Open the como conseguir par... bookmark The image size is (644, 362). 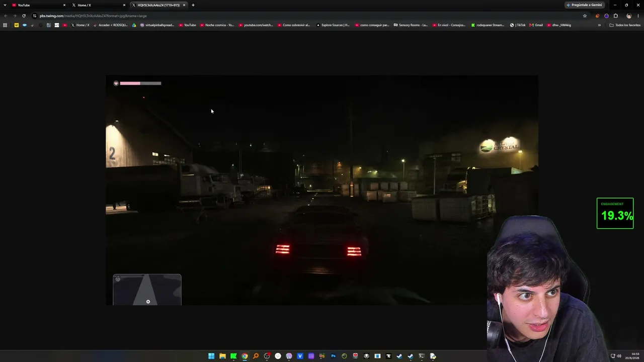click(372, 25)
